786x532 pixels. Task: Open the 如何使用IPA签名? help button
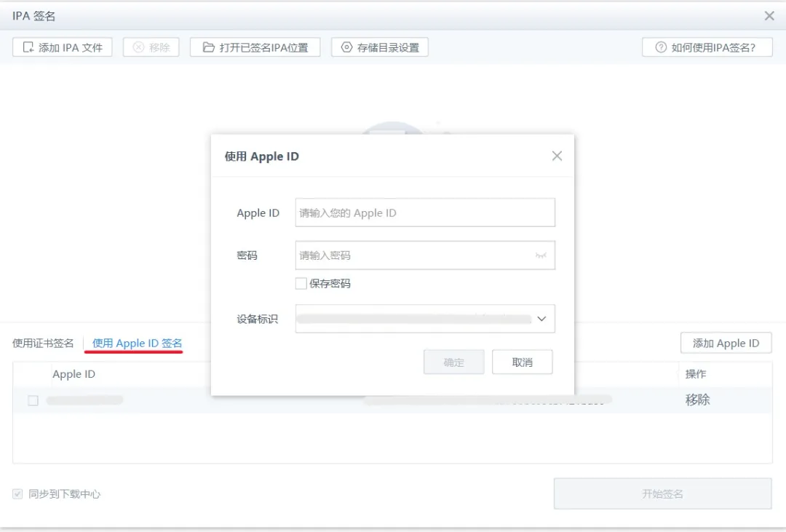(x=707, y=47)
